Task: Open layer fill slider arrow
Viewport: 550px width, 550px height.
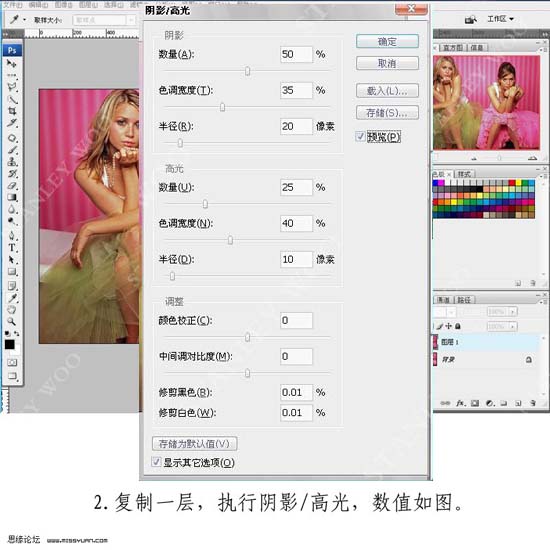Action: [512, 327]
